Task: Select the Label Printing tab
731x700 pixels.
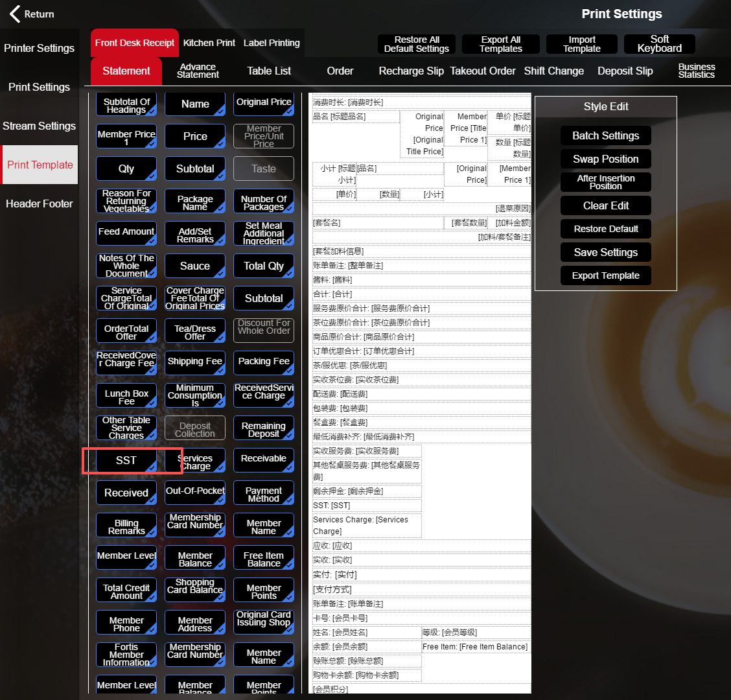Action: [272, 43]
